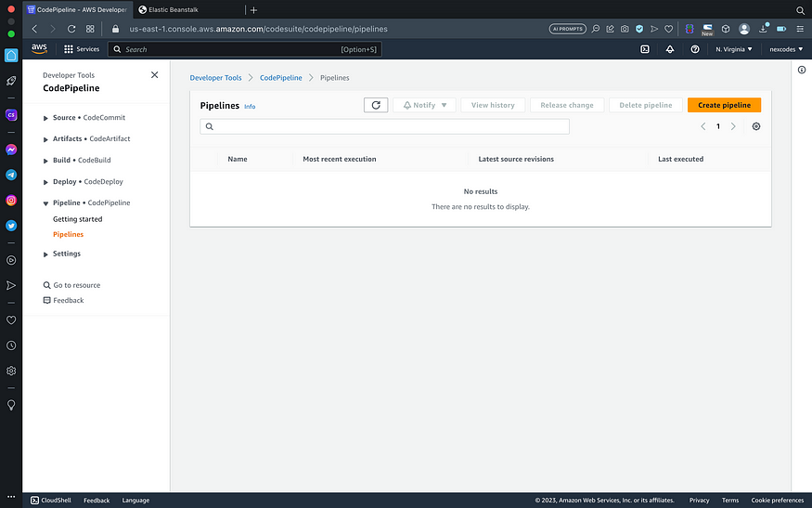Open browser sidebar settings gear
This screenshot has width=812, height=508.
(11, 371)
